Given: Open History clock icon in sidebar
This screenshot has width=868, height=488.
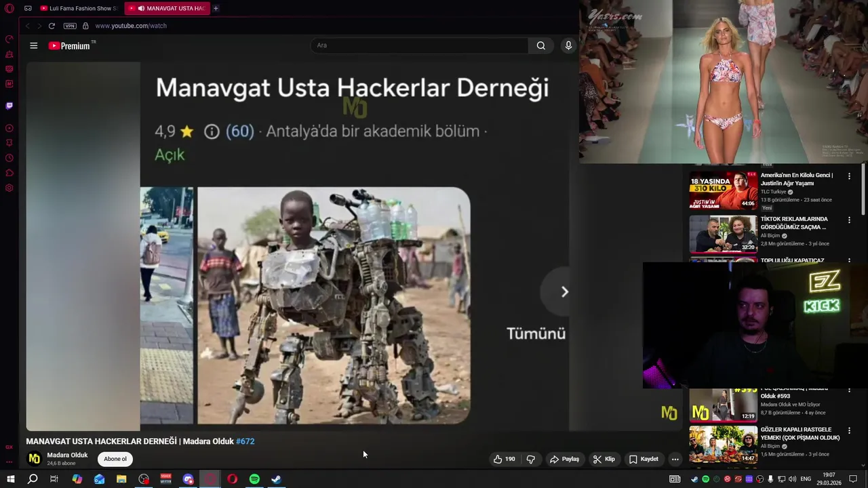Looking at the screenshot, I should coord(9,158).
